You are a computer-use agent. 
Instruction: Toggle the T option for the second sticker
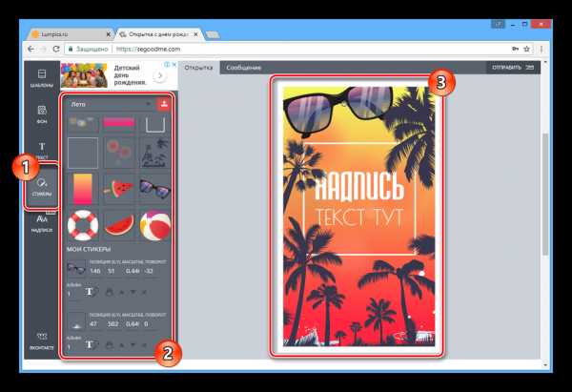[x=90, y=344]
